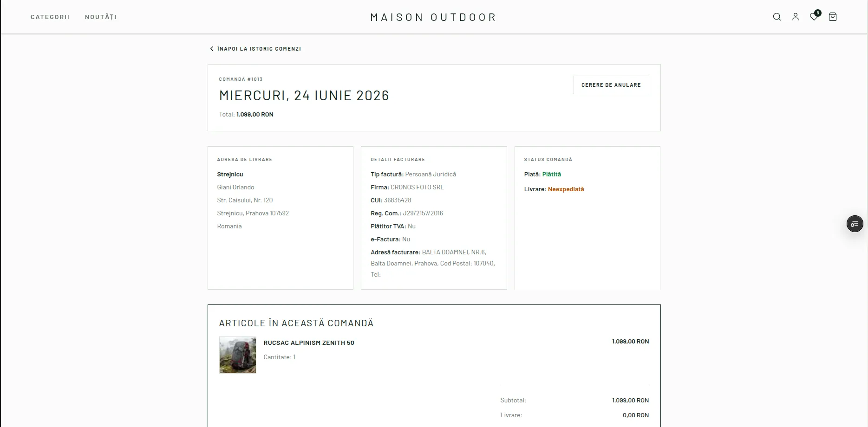Select the item price 1.099,00 RON beside product
Viewport: 868px width, 427px height.
pyautogui.click(x=630, y=342)
